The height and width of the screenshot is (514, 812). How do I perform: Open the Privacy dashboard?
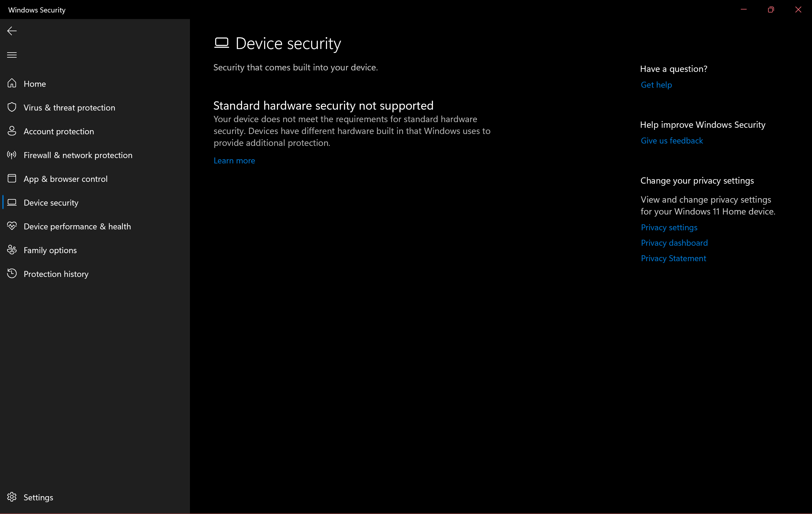(674, 243)
